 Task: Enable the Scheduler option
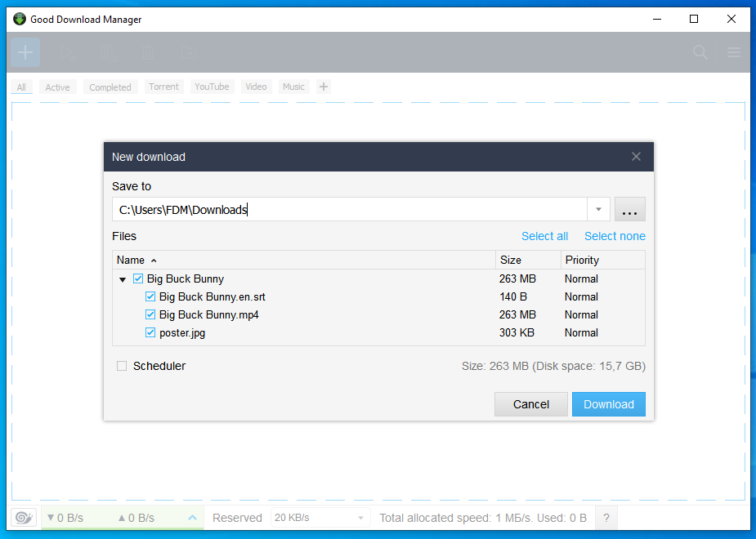(121, 366)
